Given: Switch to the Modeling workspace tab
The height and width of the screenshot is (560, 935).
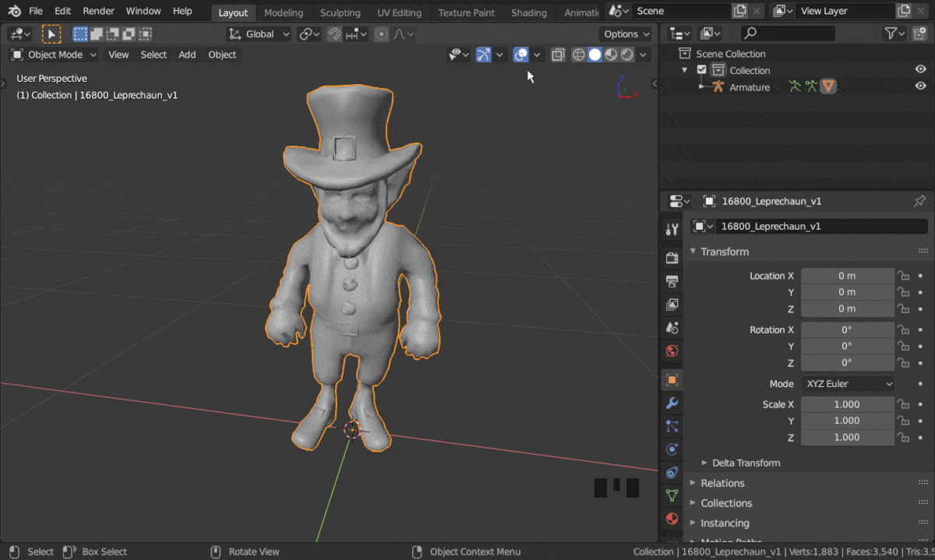Looking at the screenshot, I should [284, 12].
